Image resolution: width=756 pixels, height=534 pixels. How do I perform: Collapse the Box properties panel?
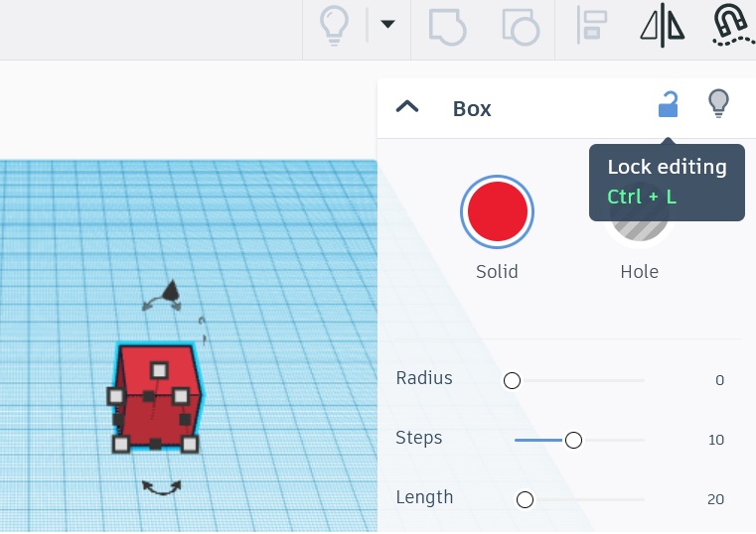407,107
